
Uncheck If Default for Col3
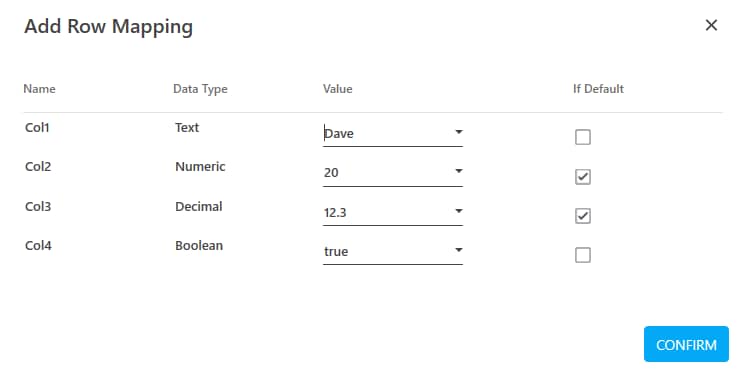pos(583,216)
